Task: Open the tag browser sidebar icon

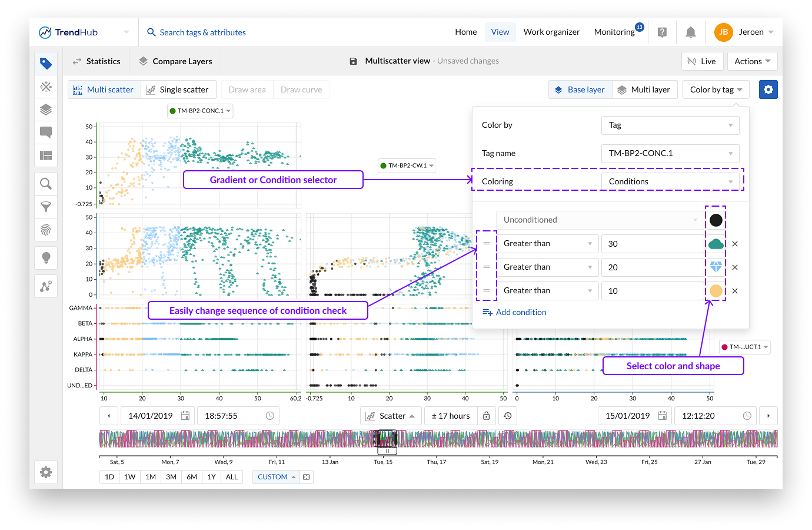Action: (46, 64)
